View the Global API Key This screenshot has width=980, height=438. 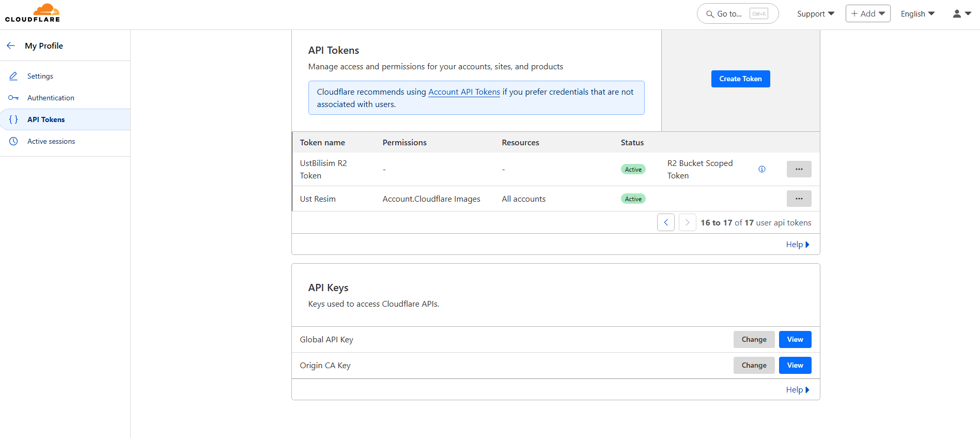(795, 340)
